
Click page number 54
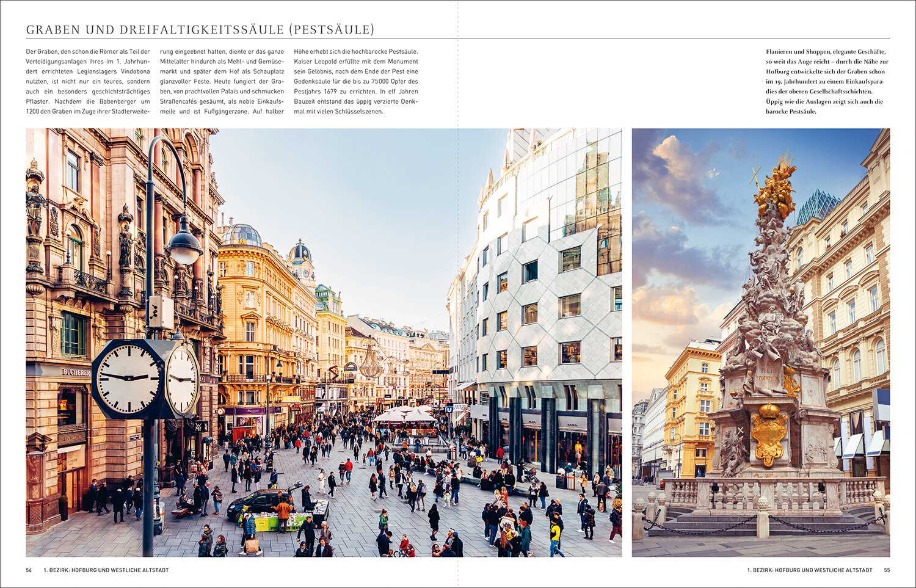(29, 570)
